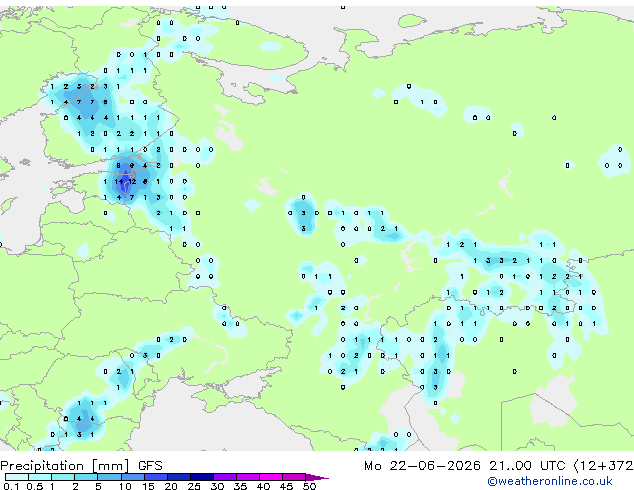Screen dimensions: 634x490
Task: Click the 10–15 mm blue legend swatch
Action: point(133,477)
